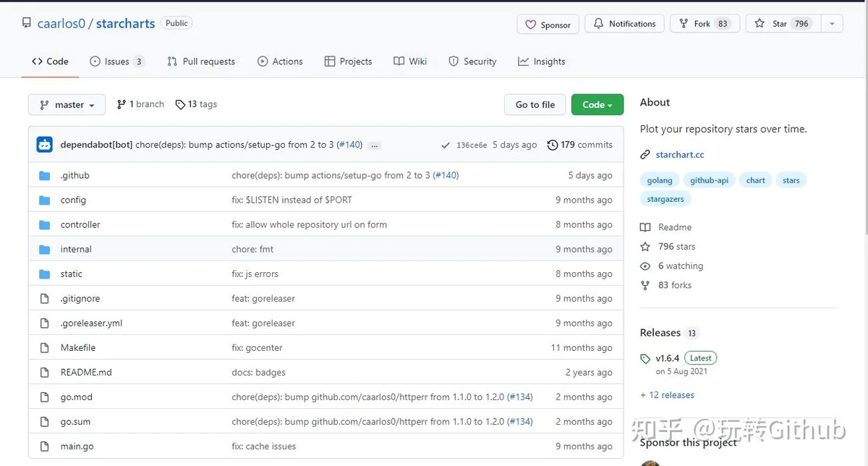
Task: Click the README.md file icon
Action: pos(45,372)
